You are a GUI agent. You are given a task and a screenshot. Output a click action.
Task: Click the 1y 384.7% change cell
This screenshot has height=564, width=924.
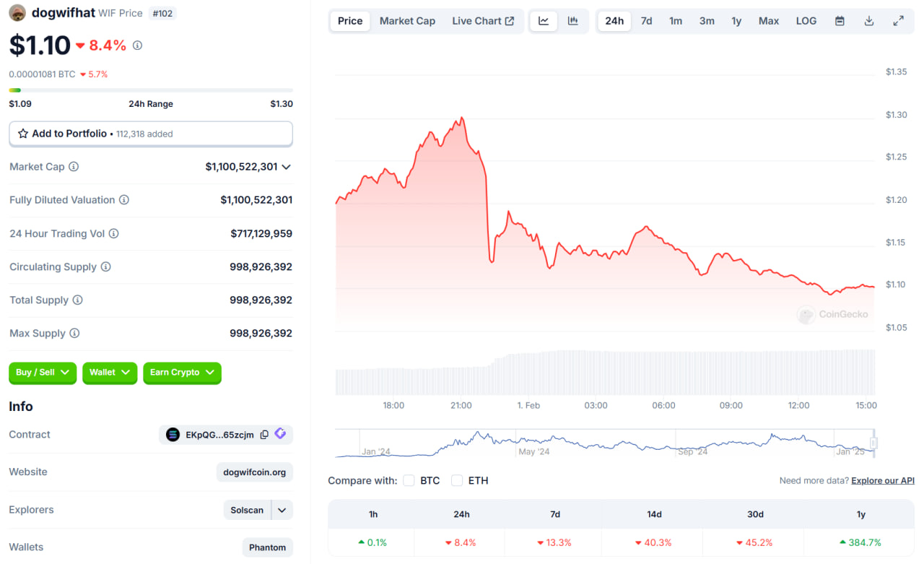pyautogui.click(x=860, y=542)
